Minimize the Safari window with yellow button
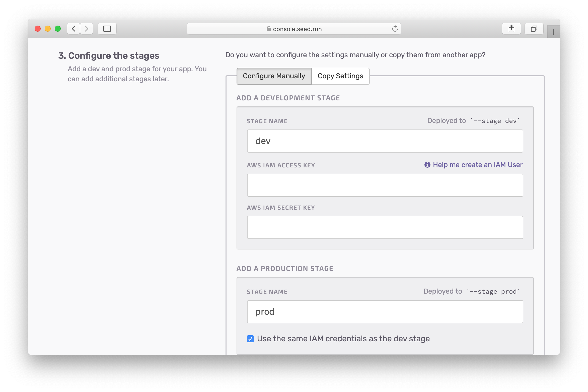 48,29
